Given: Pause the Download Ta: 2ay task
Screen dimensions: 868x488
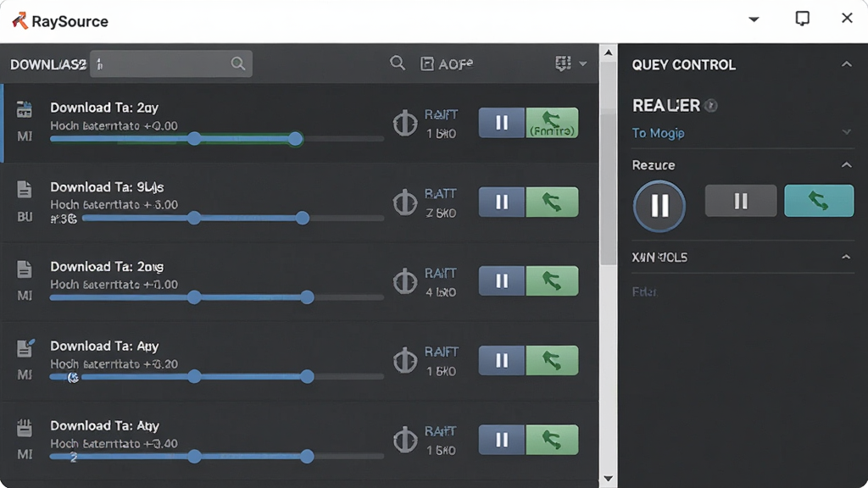Looking at the screenshot, I should pyautogui.click(x=502, y=122).
